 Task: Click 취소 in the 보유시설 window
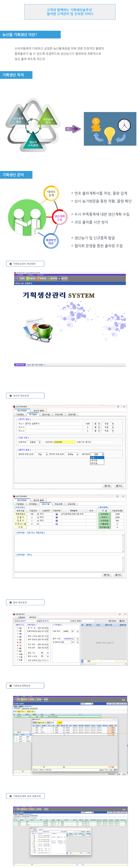118,575
